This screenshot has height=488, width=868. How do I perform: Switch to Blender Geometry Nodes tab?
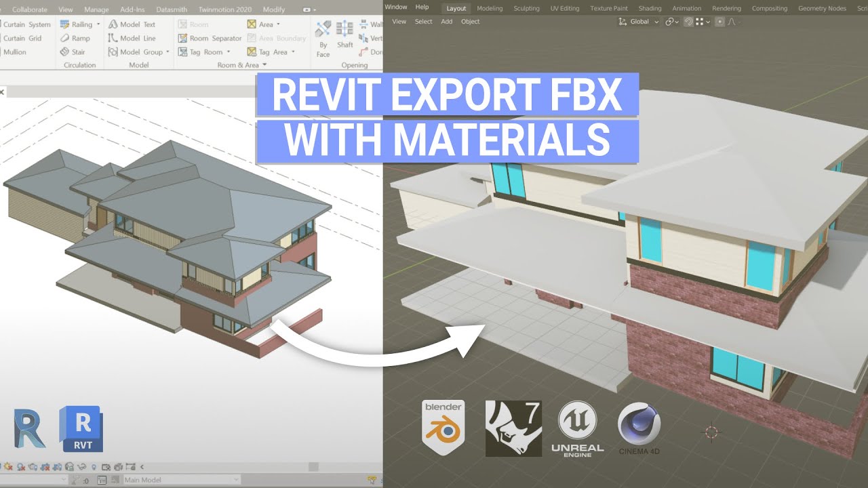point(822,8)
